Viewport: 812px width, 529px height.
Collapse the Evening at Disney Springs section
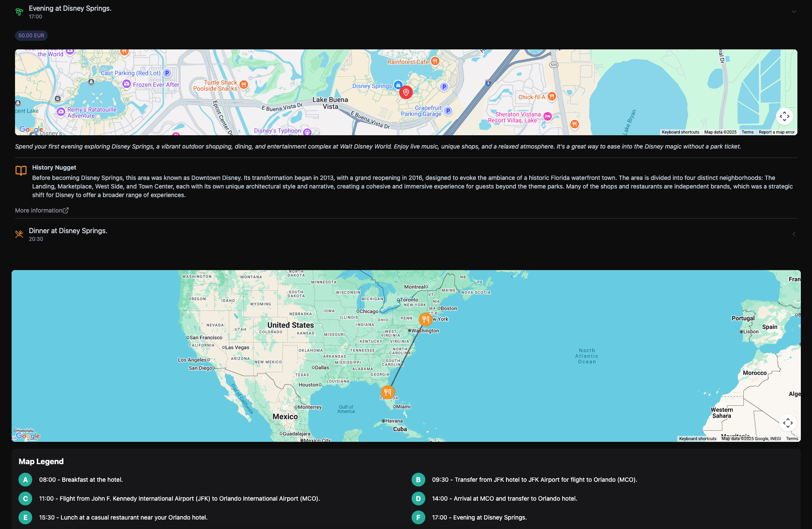[x=794, y=12]
